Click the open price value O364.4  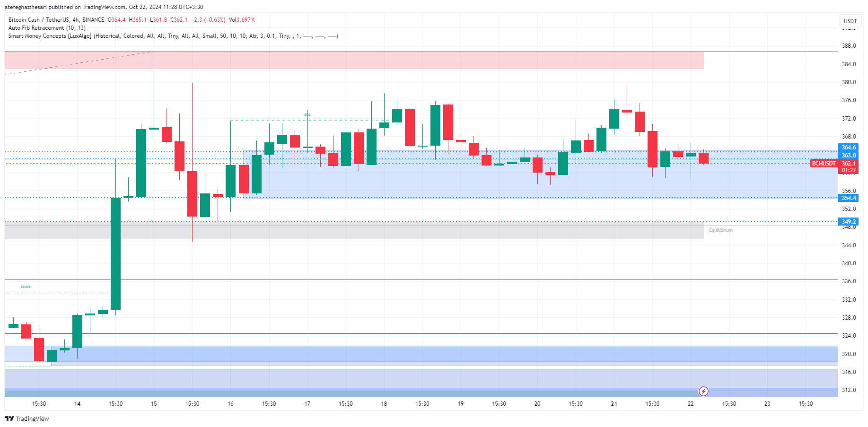[x=117, y=20]
